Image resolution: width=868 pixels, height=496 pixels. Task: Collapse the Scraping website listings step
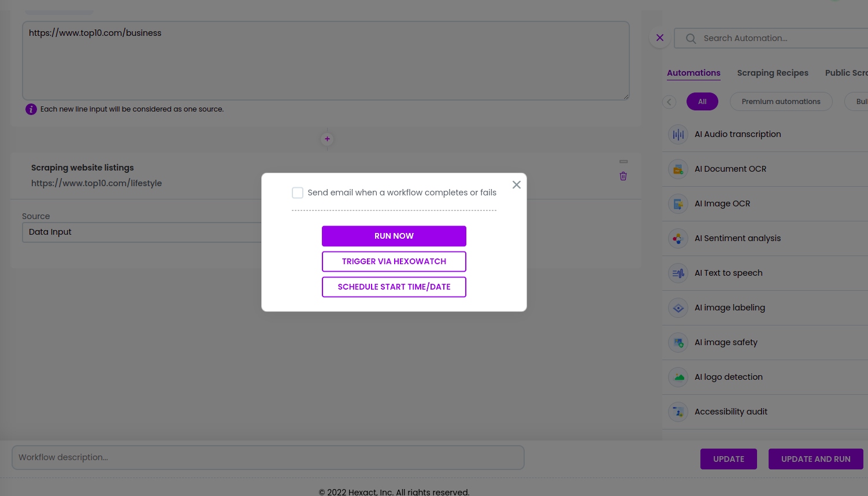point(623,161)
